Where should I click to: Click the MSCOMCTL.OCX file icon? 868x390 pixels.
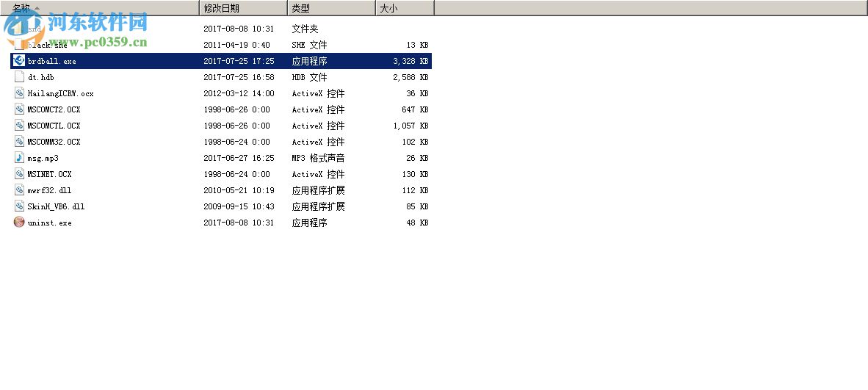[19, 125]
